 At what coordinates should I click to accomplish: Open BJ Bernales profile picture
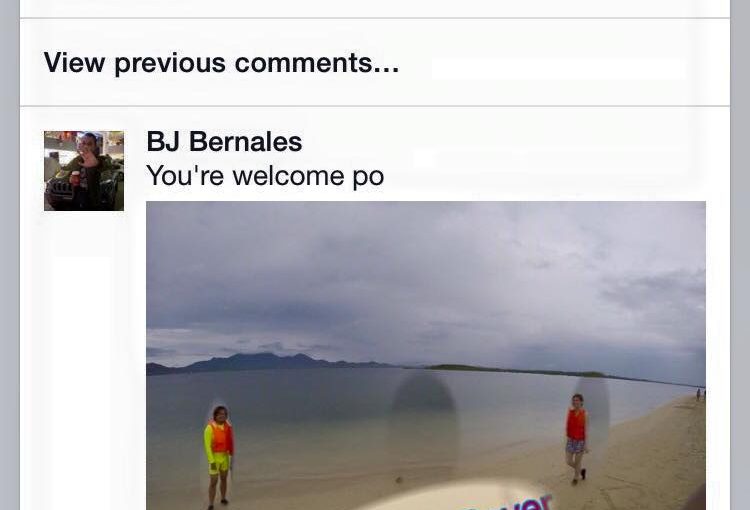point(84,171)
